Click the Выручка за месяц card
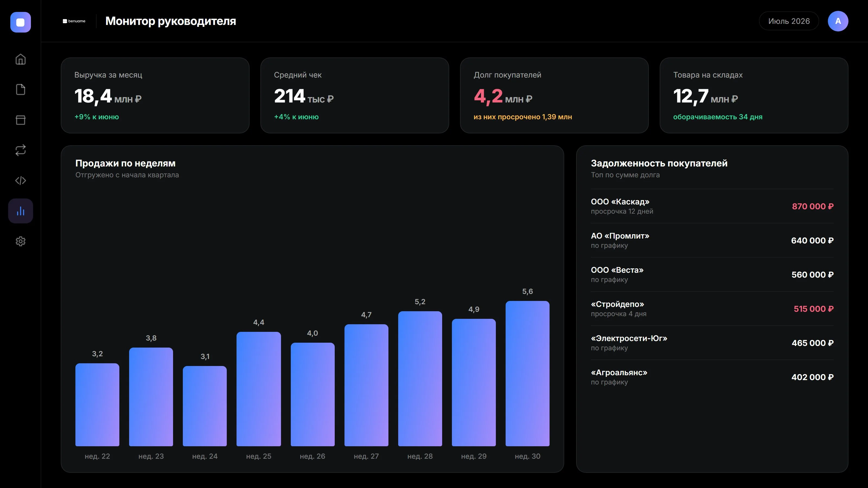This screenshot has width=868, height=488. point(155,95)
